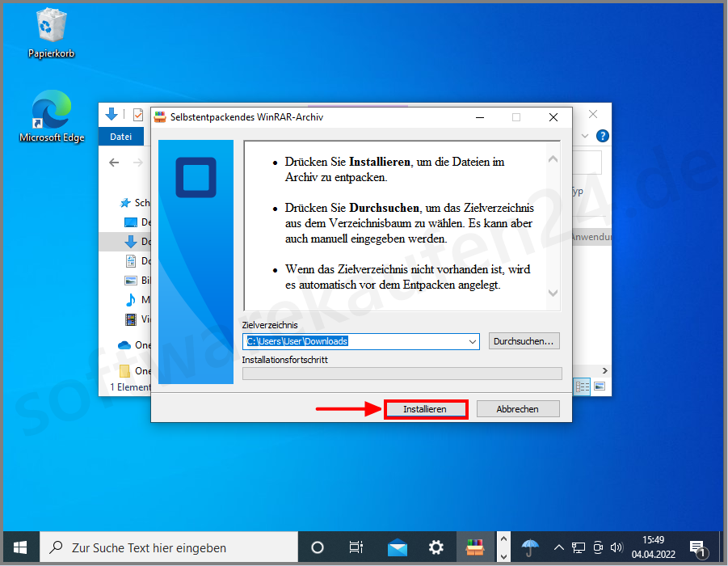This screenshot has width=728, height=566.
Task: Switch Explorer to details view icon
Action: tap(583, 386)
